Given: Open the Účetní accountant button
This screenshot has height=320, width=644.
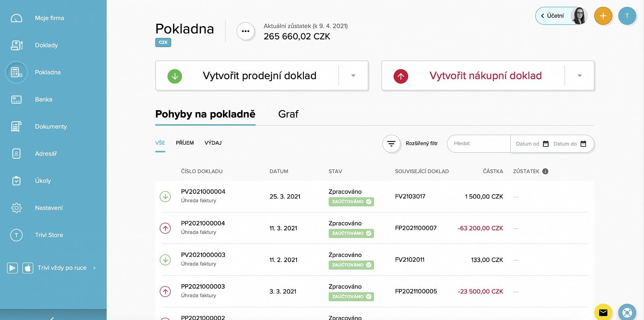Looking at the screenshot, I should pos(561,16).
